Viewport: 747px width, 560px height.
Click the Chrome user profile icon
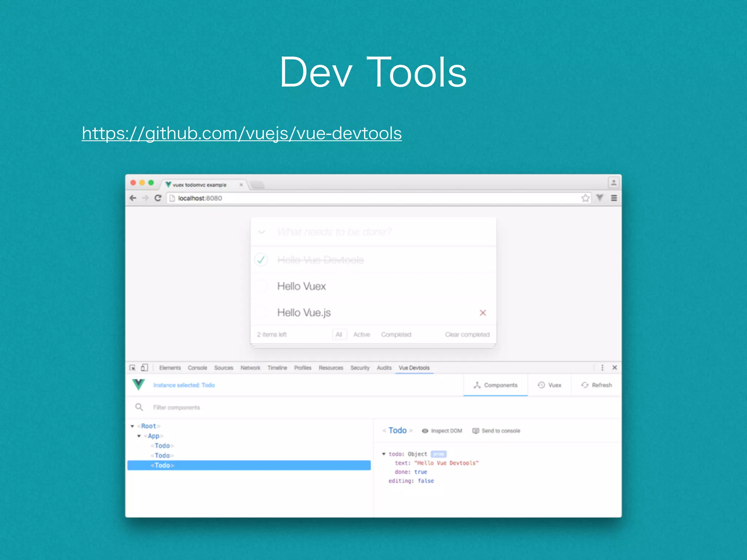614,182
